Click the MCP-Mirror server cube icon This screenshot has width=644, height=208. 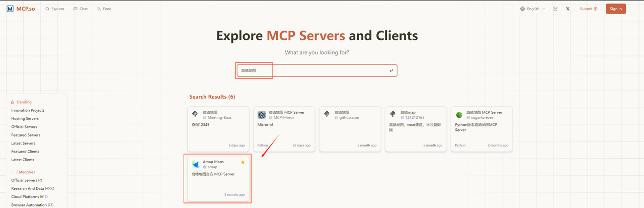(x=262, y=115)
